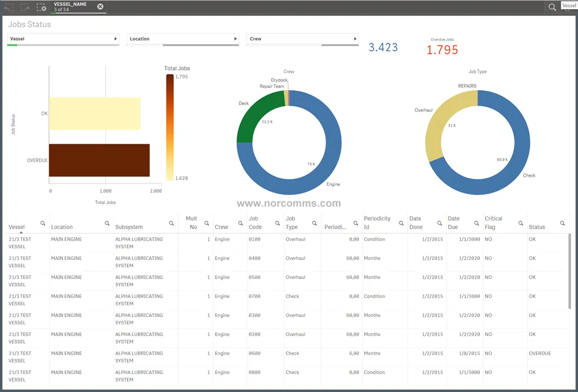Step back to the previous selection
Image resolution: width=578 pixels, height=392 pixels.
point(8,7)
